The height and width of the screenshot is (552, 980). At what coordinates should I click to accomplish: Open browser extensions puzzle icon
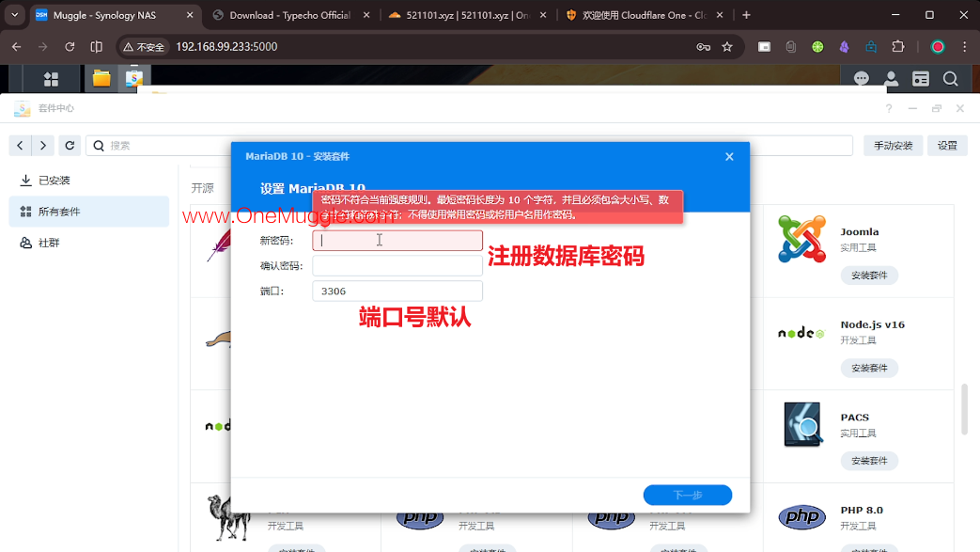coord(898,47)
